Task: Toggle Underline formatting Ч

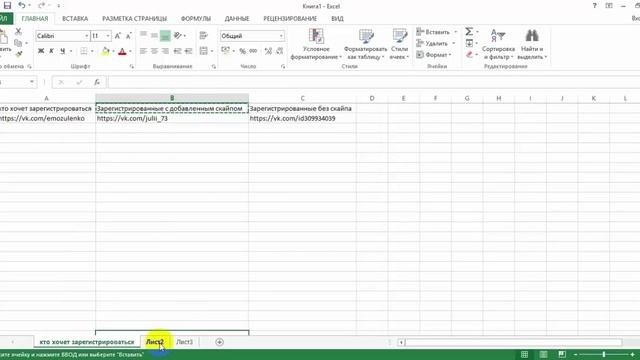Action: point(62,51)
